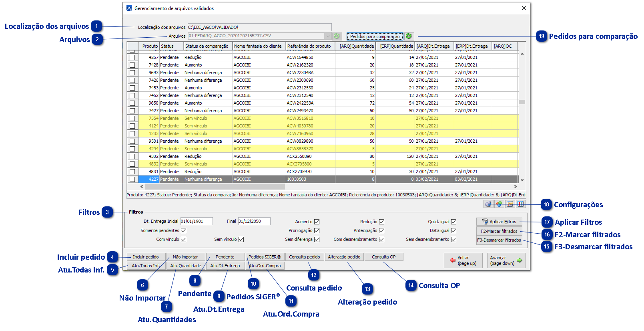Toggle the Somente pendentes checkbox
Screen dimensions: 644x331
184,231
